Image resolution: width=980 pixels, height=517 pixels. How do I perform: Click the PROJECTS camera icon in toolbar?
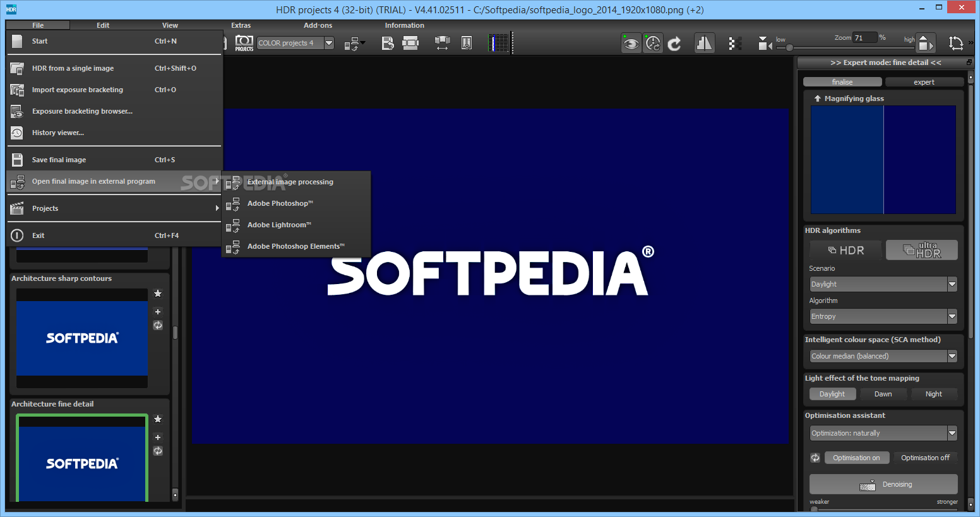pos(244,43)
